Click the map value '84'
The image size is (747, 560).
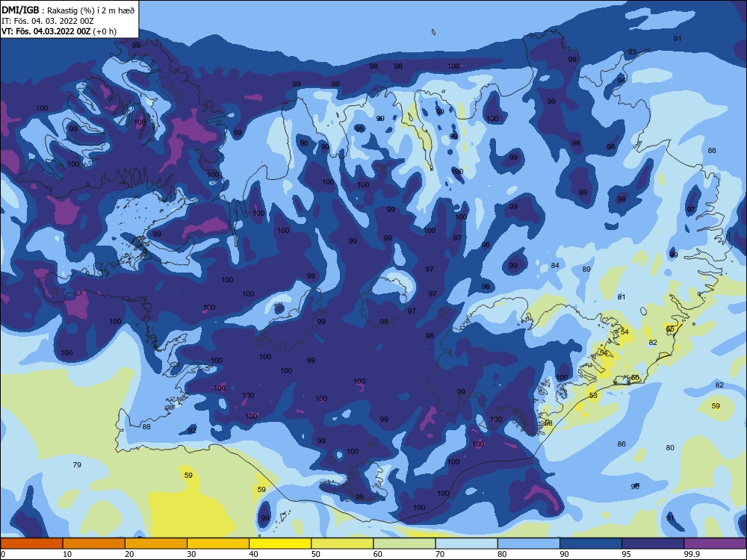pyautogui.click(x=555, y=265)
